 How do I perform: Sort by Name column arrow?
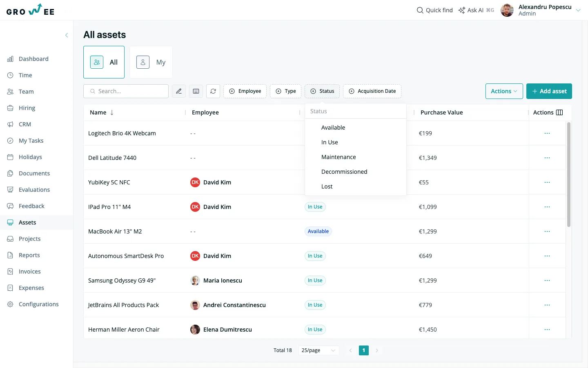[112, 112]
